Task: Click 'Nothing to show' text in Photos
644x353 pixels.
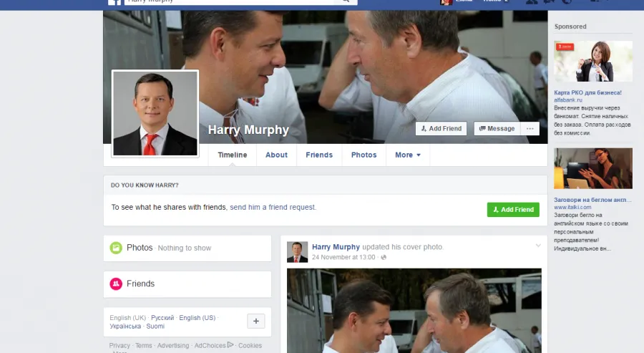Action: [185, 248]
